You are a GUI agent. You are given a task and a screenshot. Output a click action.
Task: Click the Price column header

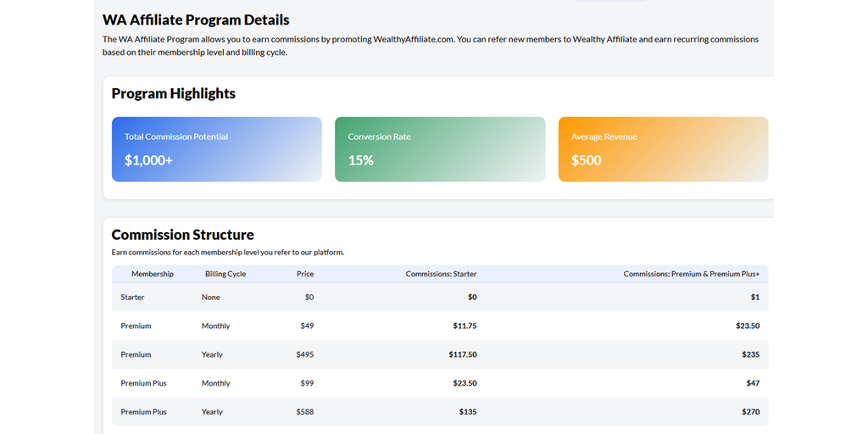click(x=305, y=274)
